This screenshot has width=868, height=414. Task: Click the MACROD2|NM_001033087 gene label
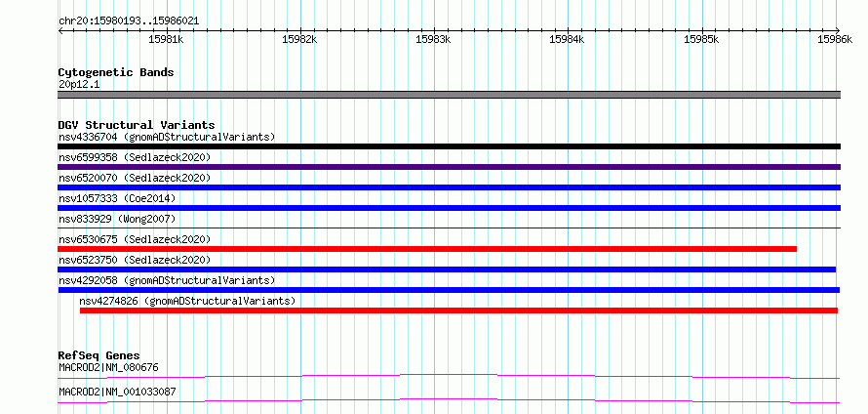pos(117,392)
